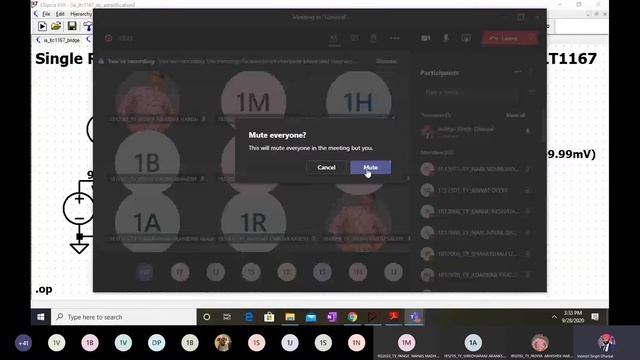The image size is (640, 360).
Task: Open Google Chrome from the taskbar
Action: [353, 317]
